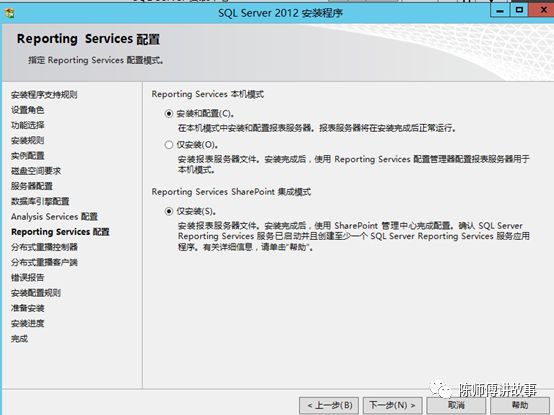The image size is (554, 415).
Task: Close the SQL Server 2012 setup window
Action: click(x=542, y=11)
